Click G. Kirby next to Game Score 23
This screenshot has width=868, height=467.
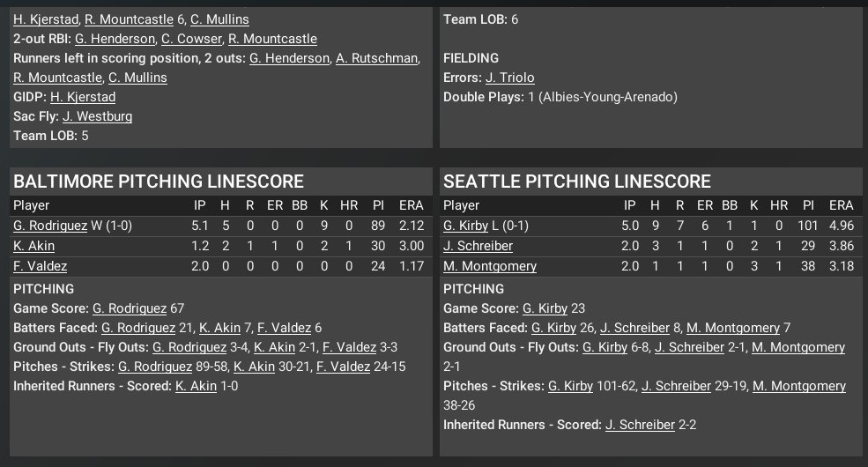pyautogui.click(x=545, y=308)
